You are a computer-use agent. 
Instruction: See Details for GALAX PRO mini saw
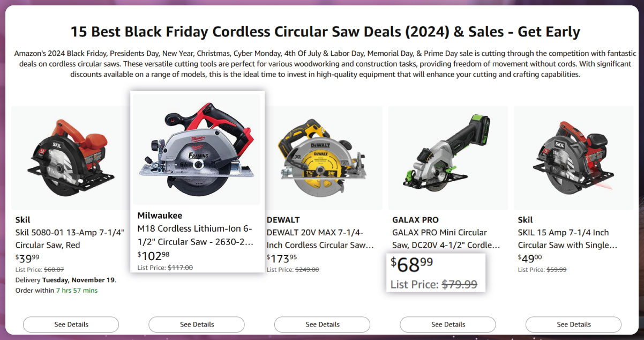pyautogui.click(x=448, y=324)
